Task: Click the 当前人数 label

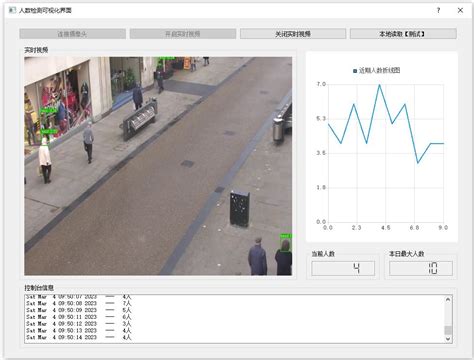Action: pos(323,254)
